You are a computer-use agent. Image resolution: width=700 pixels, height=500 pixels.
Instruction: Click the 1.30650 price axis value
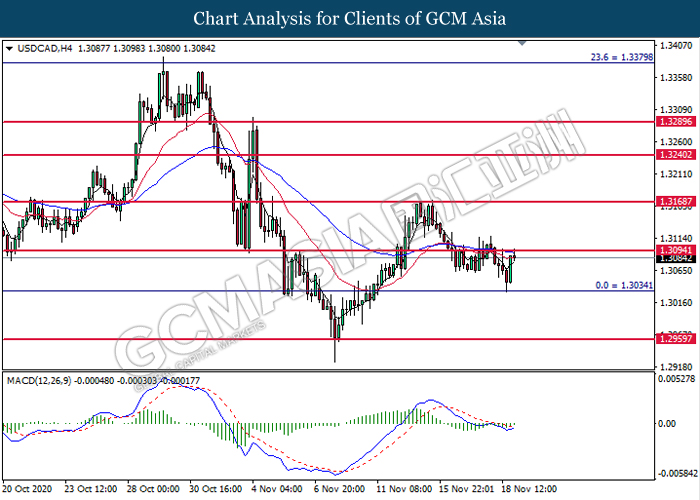click(676, 271)
